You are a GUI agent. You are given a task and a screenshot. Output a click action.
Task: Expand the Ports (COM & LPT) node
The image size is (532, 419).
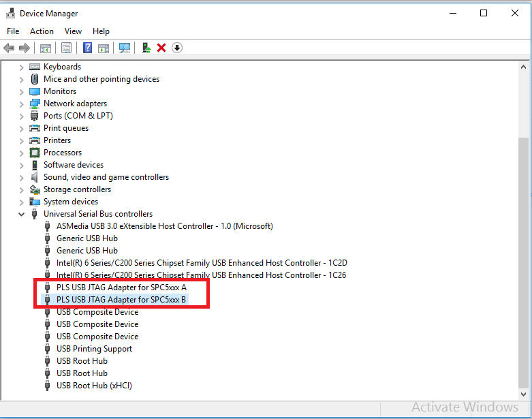tap(21, 117)
